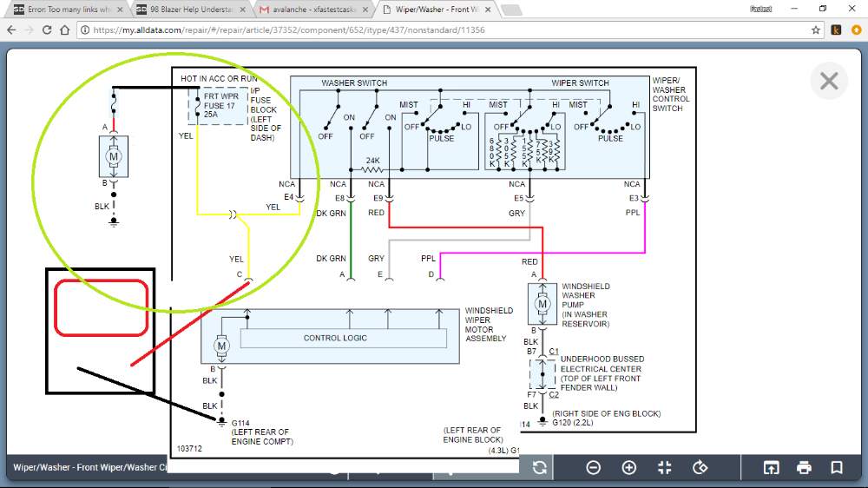
Task: Zoom out of the wiring diagram
Action: pyautogui.click(x=594, y=467)
